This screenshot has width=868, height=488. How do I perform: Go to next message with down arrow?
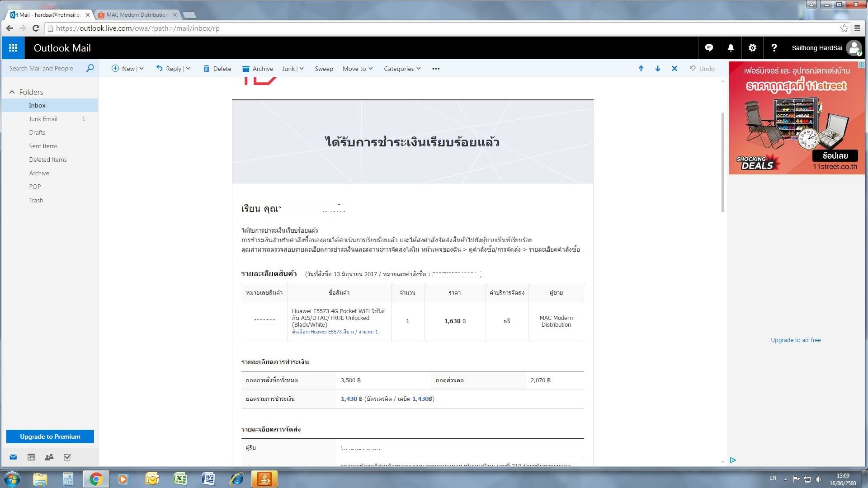tap(658, 69)
